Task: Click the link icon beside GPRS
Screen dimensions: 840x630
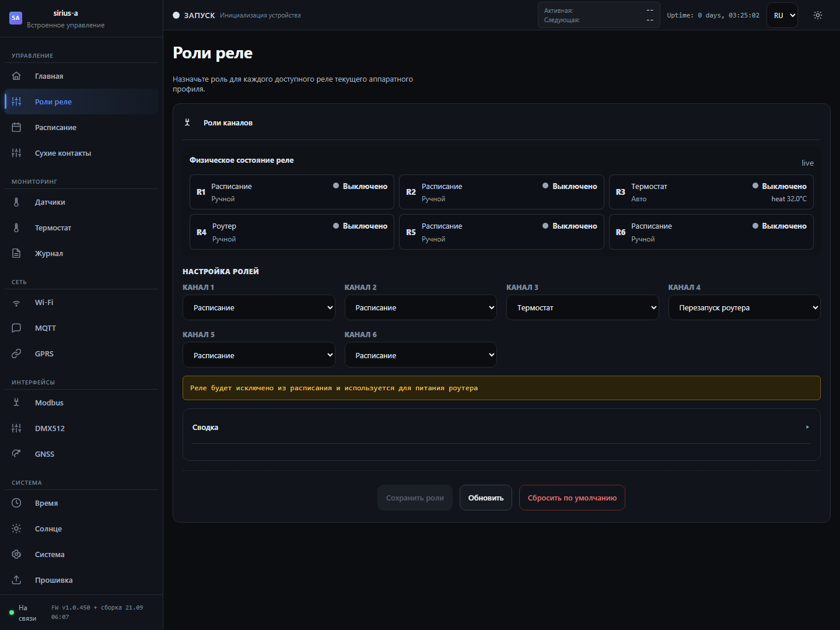Action: (16, 353)
